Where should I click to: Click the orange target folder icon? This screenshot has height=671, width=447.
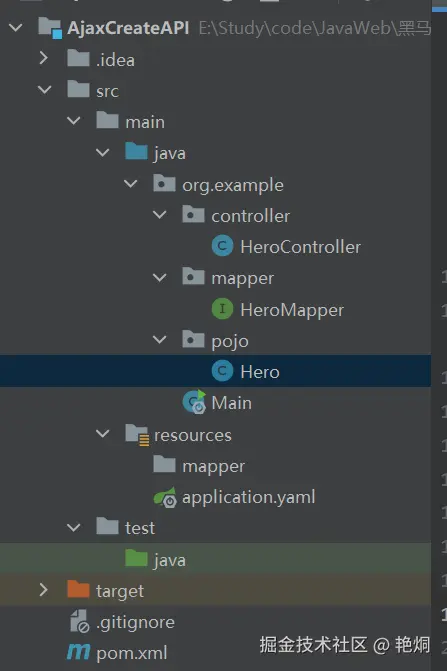[78, 589]
